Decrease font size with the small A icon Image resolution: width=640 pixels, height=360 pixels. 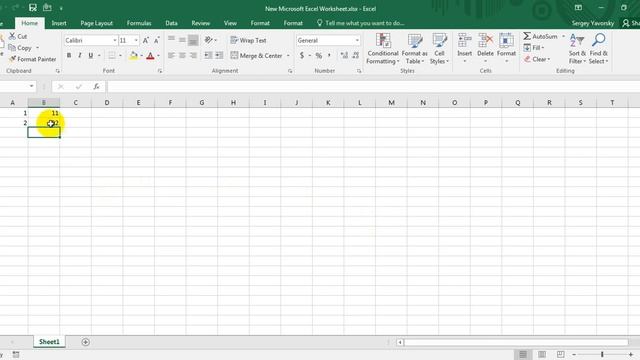click(x=156, y=40)
